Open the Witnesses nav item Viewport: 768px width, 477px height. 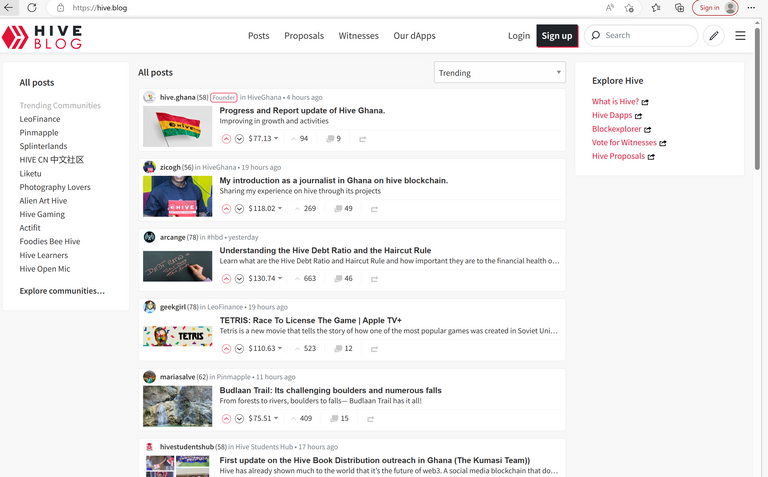[359, 36]
